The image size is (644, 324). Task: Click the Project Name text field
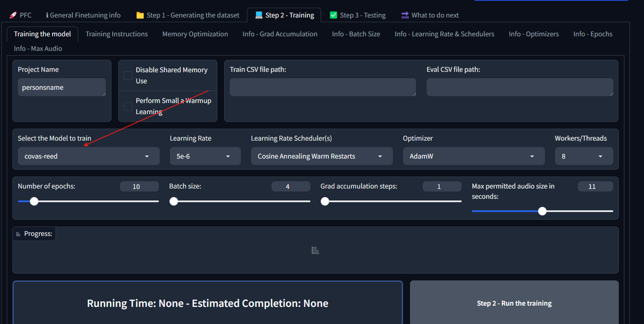[x=61, y=87]
